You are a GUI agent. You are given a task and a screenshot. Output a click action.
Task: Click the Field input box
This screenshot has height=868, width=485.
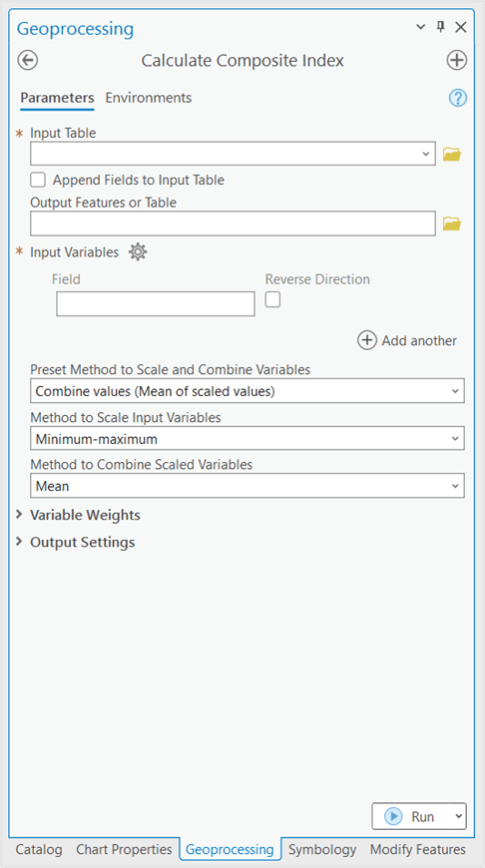156,304
